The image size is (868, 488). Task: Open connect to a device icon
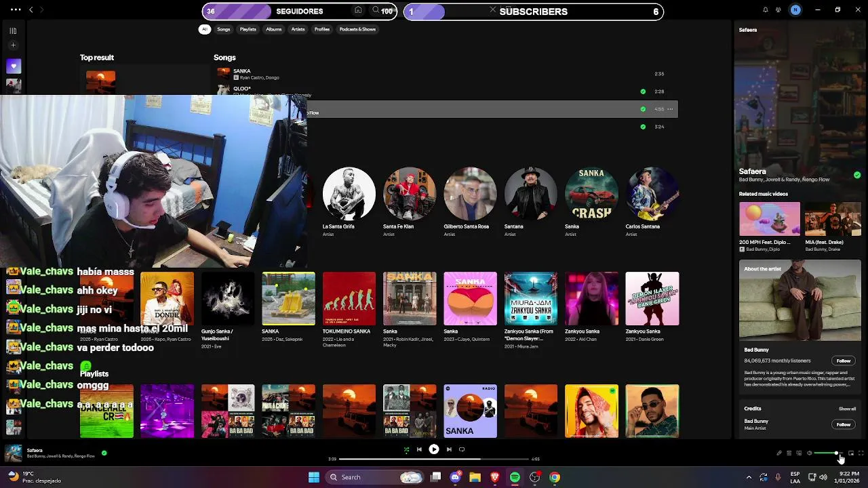pos(799,453)
